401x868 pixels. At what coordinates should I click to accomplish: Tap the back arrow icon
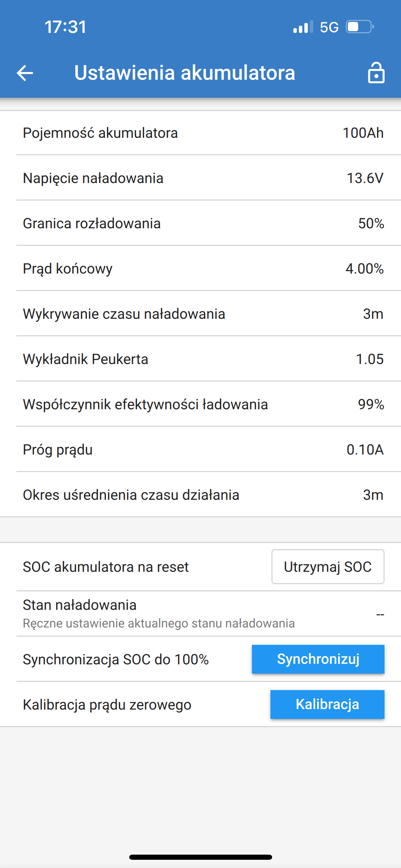(25, 73)
